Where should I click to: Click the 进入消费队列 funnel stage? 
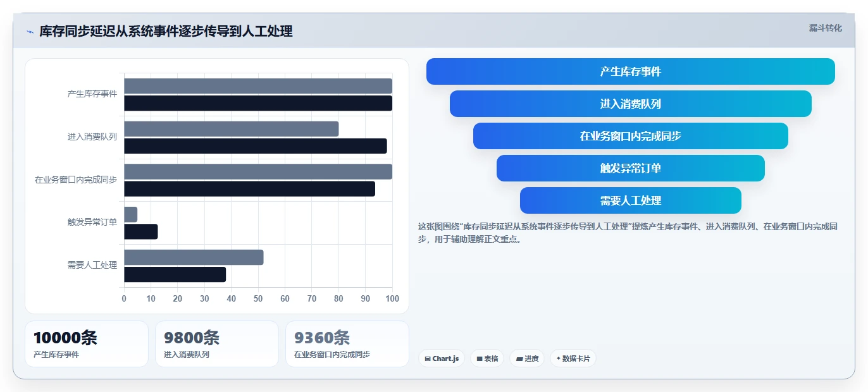tap(631, 104)
